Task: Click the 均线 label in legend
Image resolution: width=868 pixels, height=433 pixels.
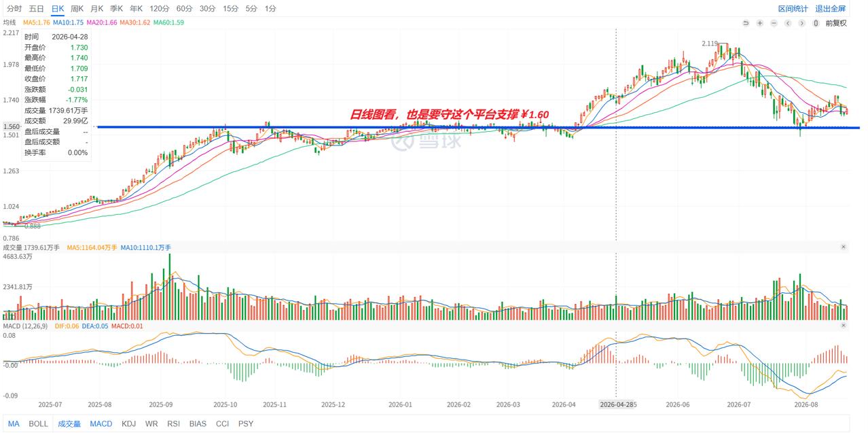Action: click(10, 22)
